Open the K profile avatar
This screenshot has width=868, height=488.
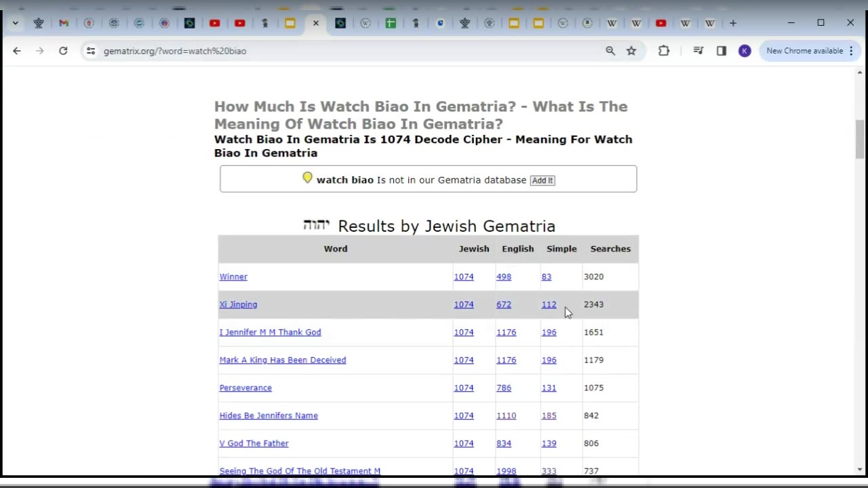745,51
